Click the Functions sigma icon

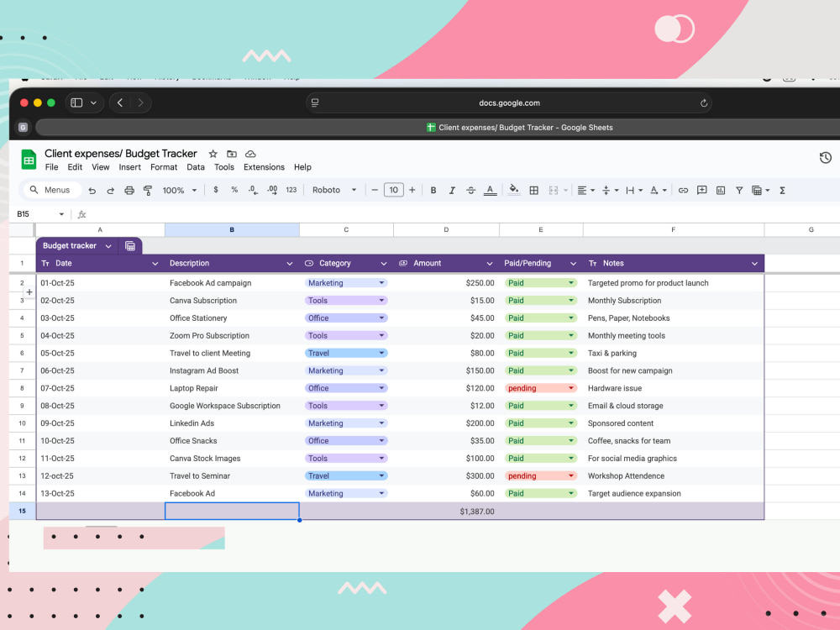(782, 190)
